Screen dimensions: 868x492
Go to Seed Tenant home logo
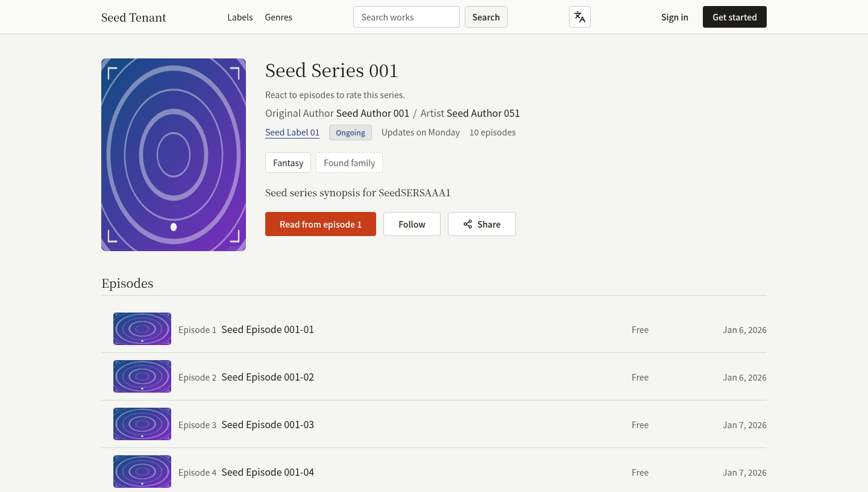coord(134,17)
